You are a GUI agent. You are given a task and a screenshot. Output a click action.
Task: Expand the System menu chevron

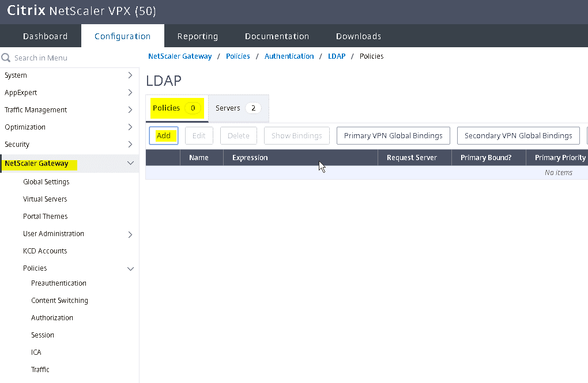pyautogui.click(x=130, y=75)
